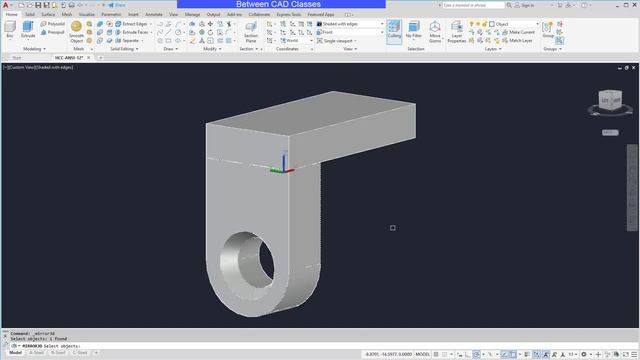Viewport: 640px width, 360px height.
Task: Click the Line tool in Draw panel
Action: [169, 33]
